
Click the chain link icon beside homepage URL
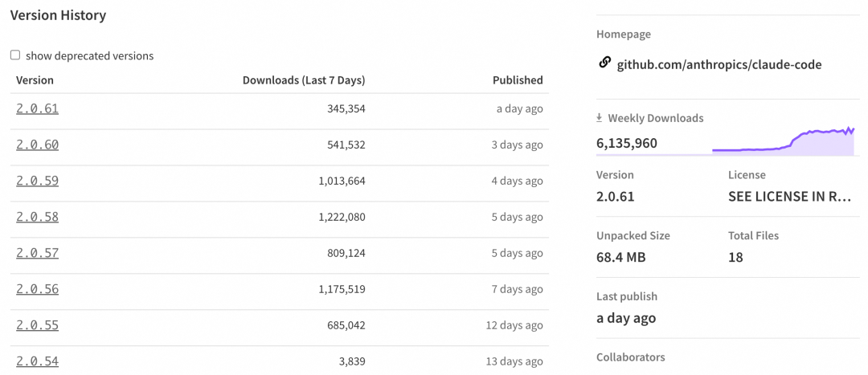click(605, 63)
